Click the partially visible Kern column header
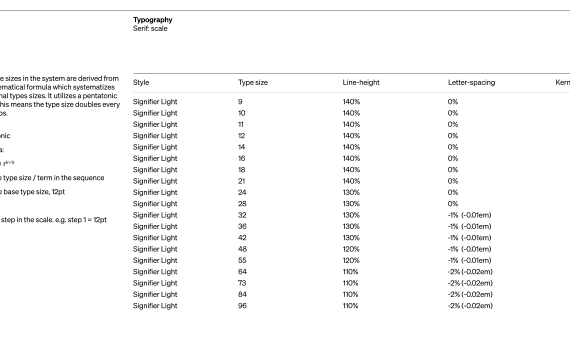The height and width of the screenshot is (360, 570). (563, 83)
